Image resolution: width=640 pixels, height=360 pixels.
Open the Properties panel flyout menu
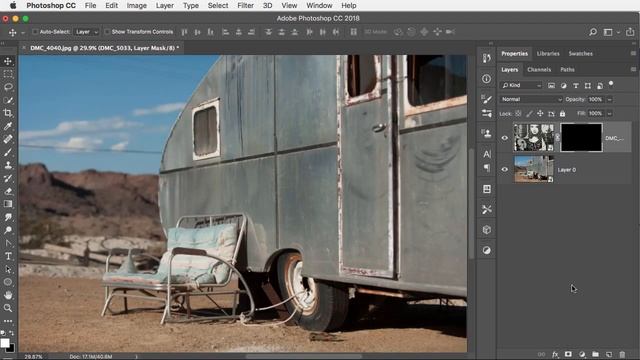coord(633,53)
